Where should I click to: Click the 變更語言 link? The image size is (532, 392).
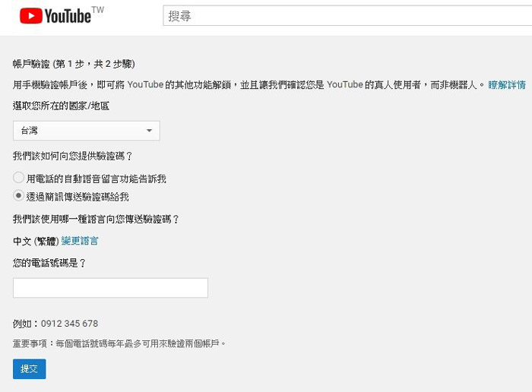80,241
